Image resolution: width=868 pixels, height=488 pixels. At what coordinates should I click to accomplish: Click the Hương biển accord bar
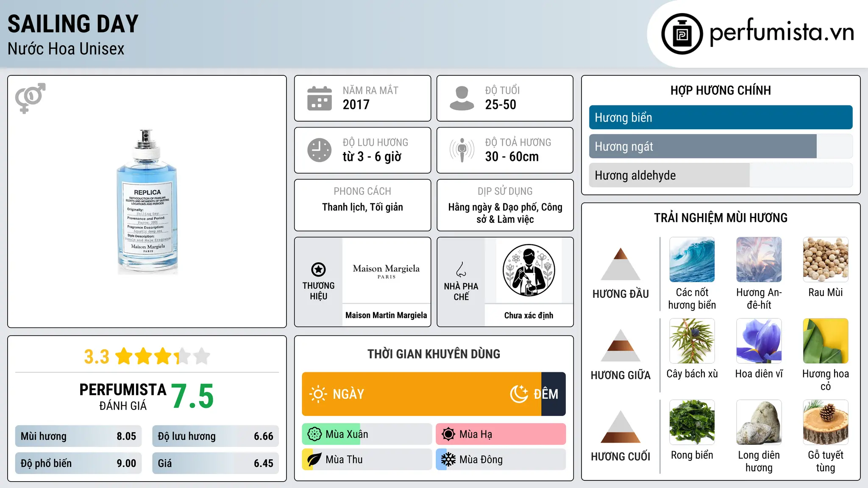(x=721, y=117)
